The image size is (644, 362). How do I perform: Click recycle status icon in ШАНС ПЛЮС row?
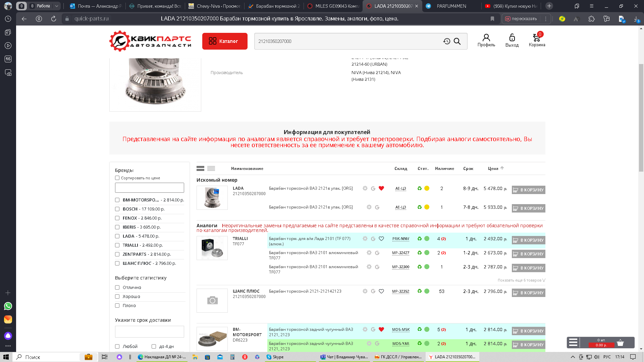coord(419,291)
